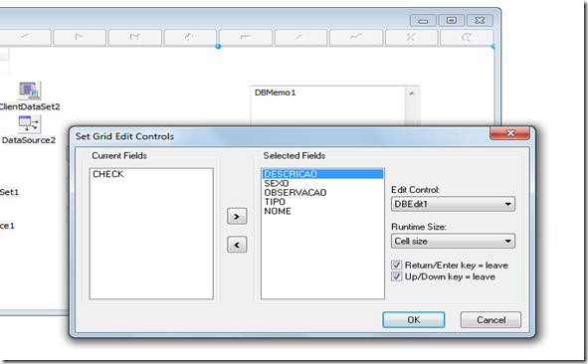Image resolution: width=588 pixels, height=364 pixels.
Task: Click the navigator Edit record triangle button
Action: tap(300, 37)
